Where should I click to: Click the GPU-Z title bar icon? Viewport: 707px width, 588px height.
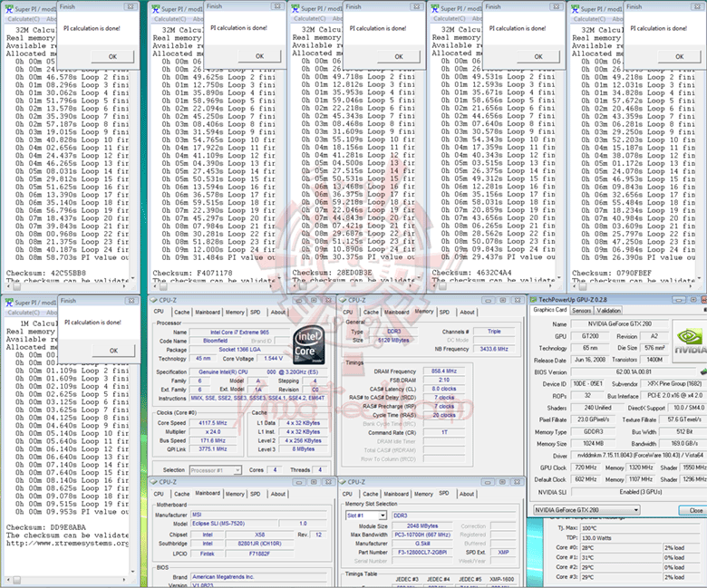click(x=533, y=300)
